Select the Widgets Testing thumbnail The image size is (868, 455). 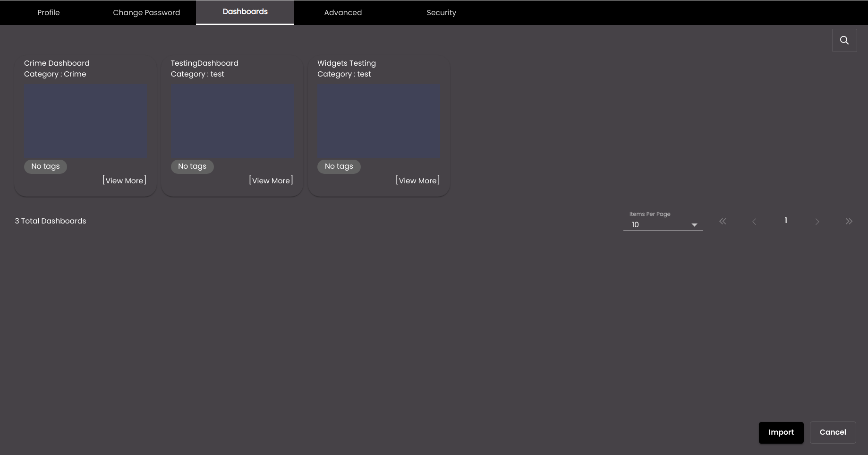[x=379, y=121]
